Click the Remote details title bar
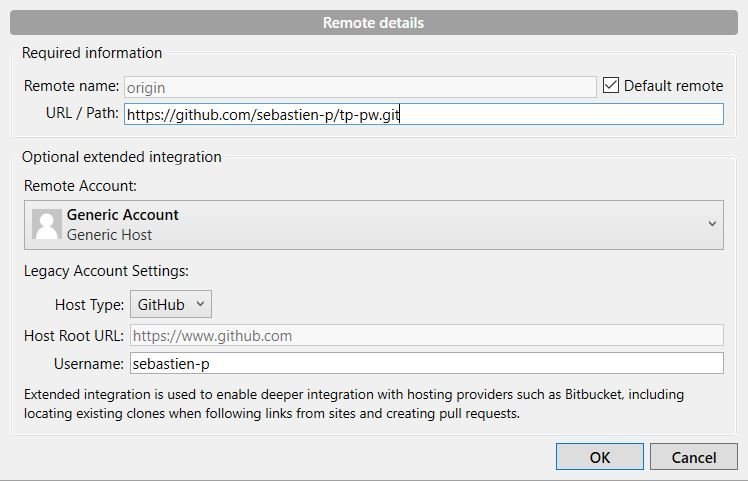The width and height of the screenshot is (748, 481). pos(374,22)
